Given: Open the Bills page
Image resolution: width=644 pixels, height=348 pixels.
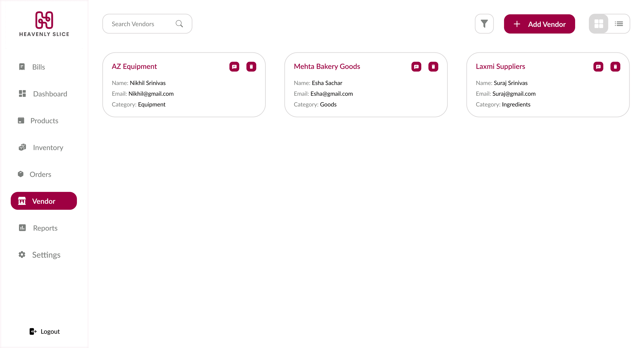Looking at the screenshot, I should coord(38,67).
